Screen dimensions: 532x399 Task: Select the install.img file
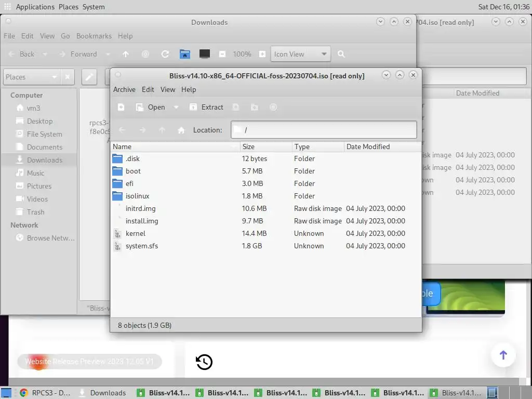[x=266, y=221]
